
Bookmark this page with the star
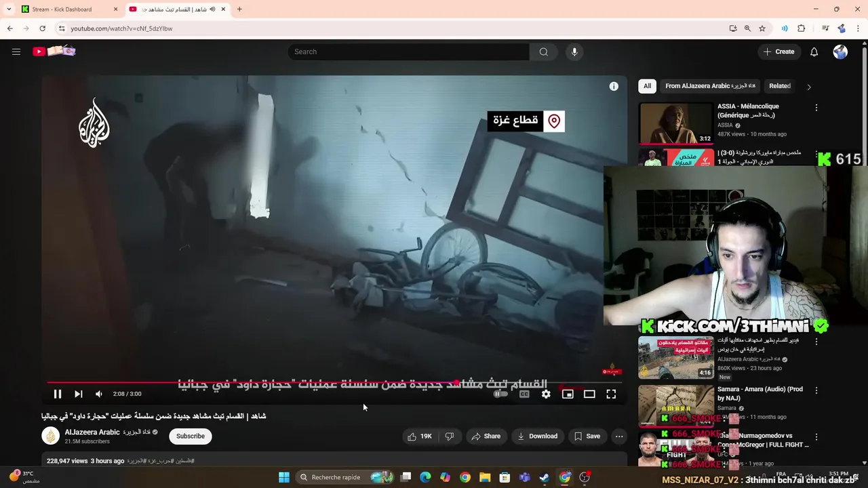[x=762, y=28]
